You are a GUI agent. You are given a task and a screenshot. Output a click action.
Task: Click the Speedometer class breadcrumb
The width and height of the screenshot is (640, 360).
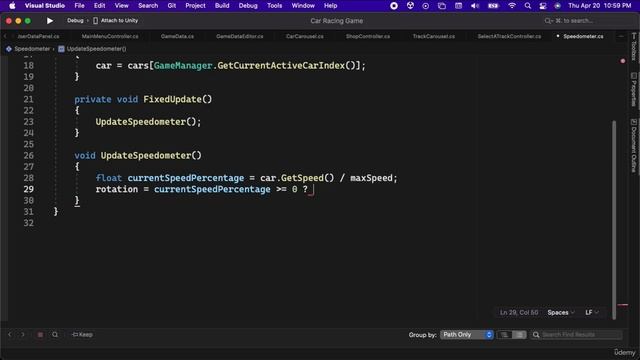(28, 49)
